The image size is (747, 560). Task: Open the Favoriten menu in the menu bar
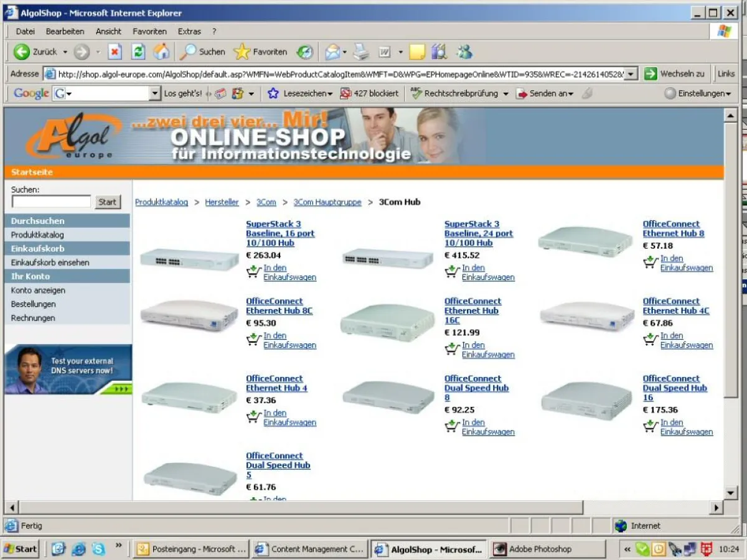151,31
